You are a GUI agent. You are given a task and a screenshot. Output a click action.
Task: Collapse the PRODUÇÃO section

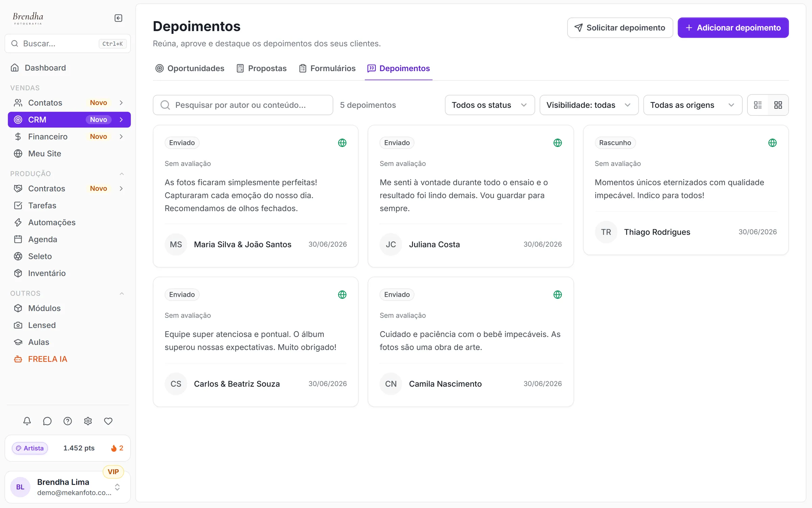point(122,174)
